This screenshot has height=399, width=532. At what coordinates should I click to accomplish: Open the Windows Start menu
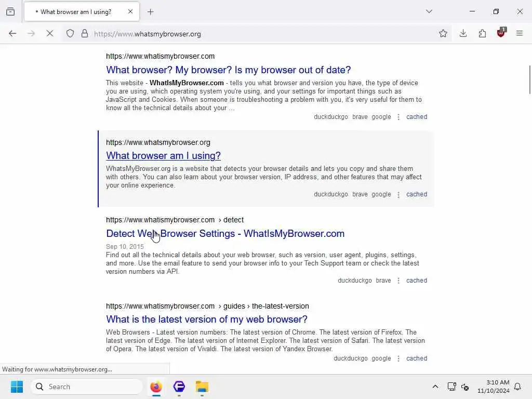coord(17,387)
